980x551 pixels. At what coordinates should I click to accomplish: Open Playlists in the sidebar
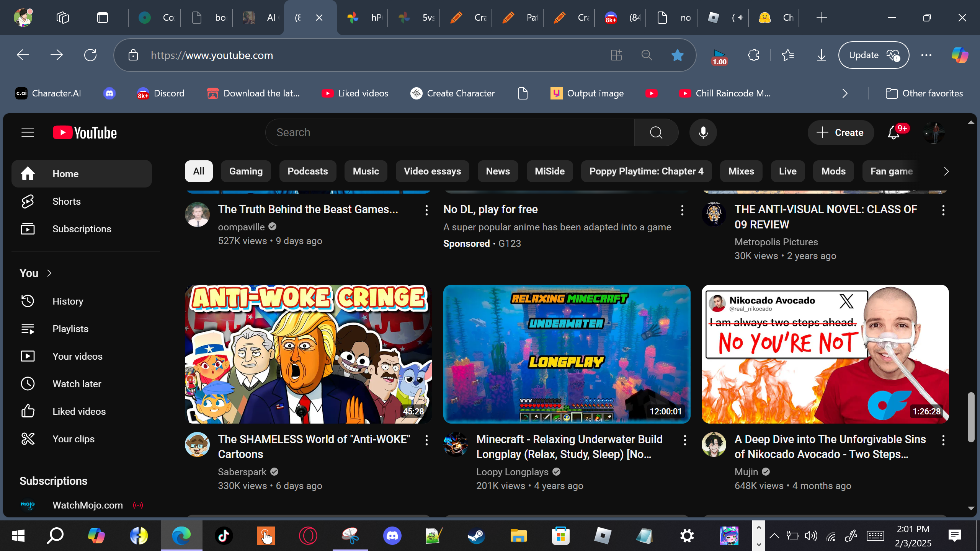[82, 329]
